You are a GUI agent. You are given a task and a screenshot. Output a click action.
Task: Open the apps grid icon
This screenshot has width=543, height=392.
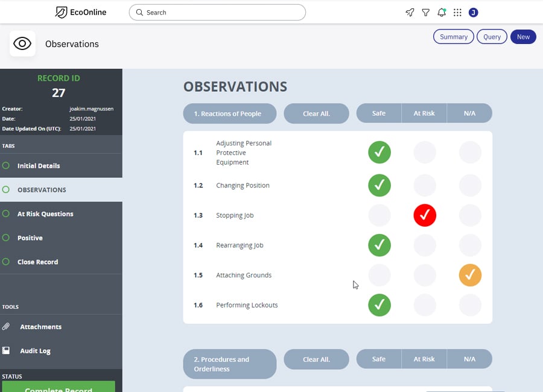point(457,12)
